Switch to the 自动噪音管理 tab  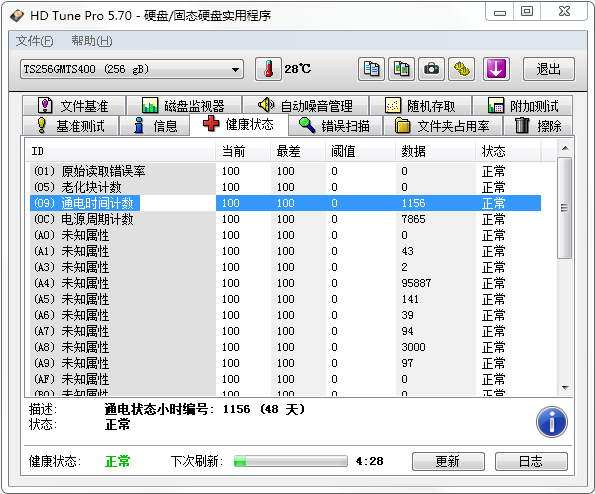pos(305,105)
